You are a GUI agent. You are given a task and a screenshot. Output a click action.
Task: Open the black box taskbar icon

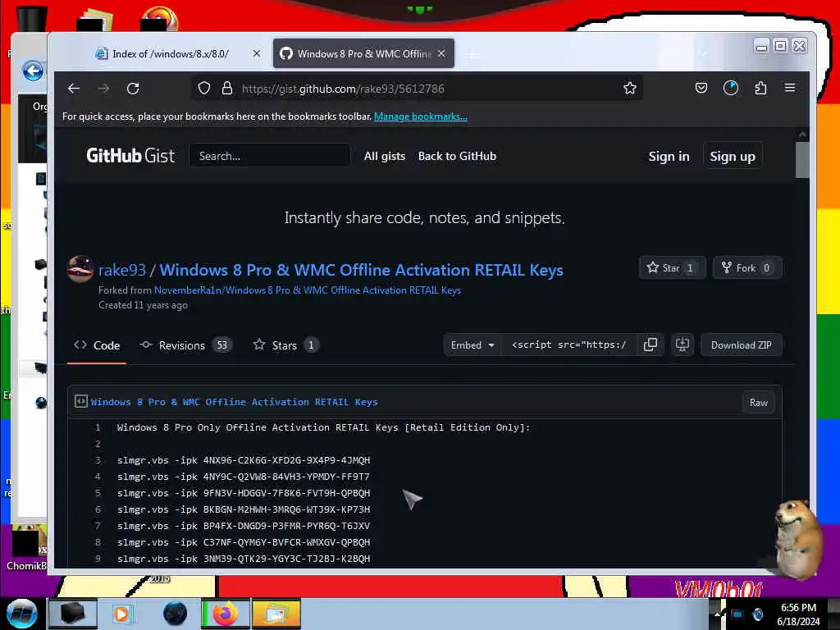click(x=72, y=614)
